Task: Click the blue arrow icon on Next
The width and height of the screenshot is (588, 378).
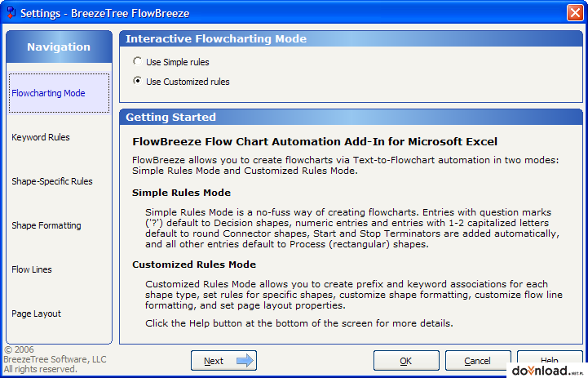Action: coord(245,361)
